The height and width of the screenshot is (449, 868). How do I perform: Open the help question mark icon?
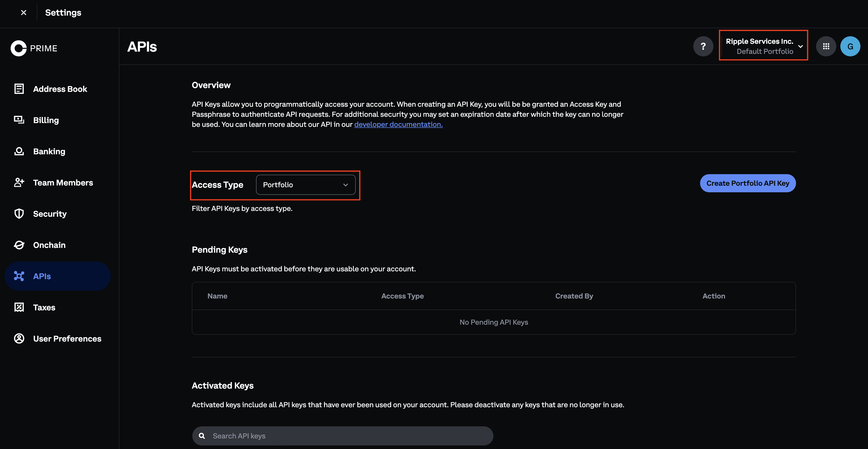coord(703,46)
